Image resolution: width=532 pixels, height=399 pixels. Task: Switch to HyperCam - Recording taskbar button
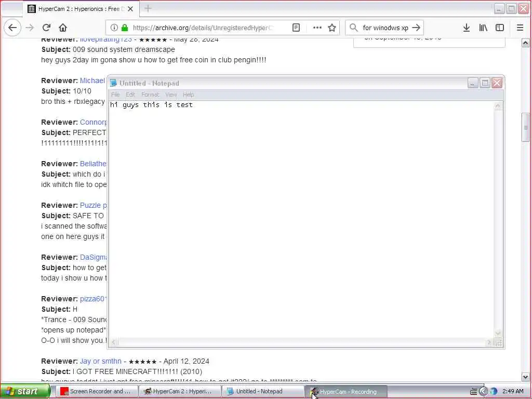coord(346,392)
